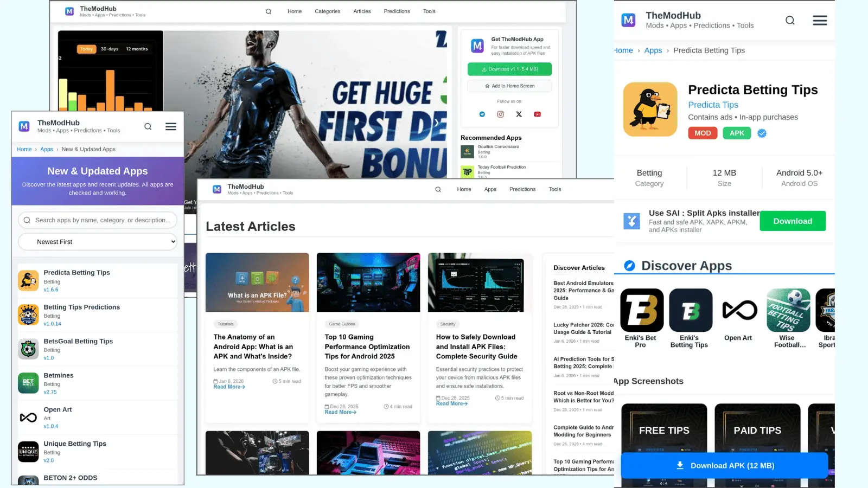This screenshot has width=868, height=488.
Task: Open Predictions in top desktop navigation
Action: (397, 11)
